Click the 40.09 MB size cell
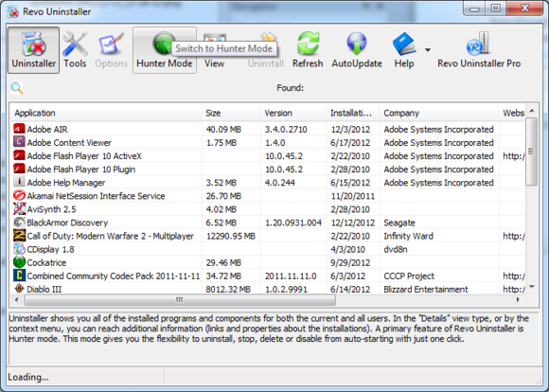 point(223,130)
